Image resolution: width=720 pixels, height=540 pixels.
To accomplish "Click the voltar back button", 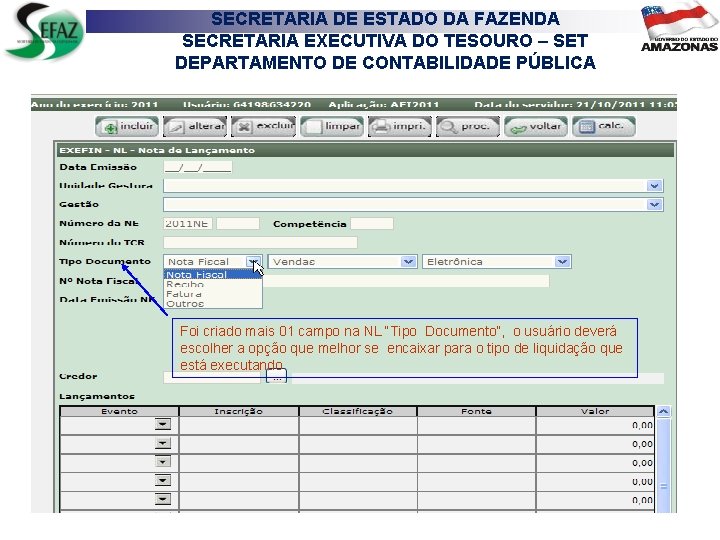I will 536,126.
